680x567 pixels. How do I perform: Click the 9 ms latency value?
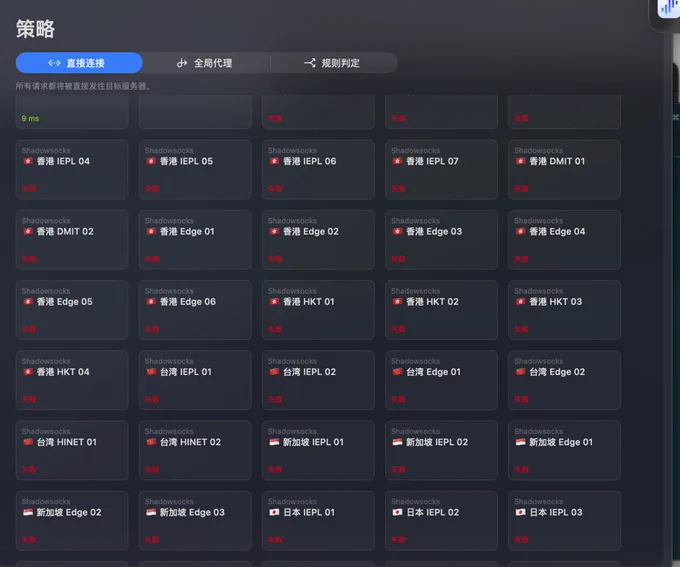[30, 118]
